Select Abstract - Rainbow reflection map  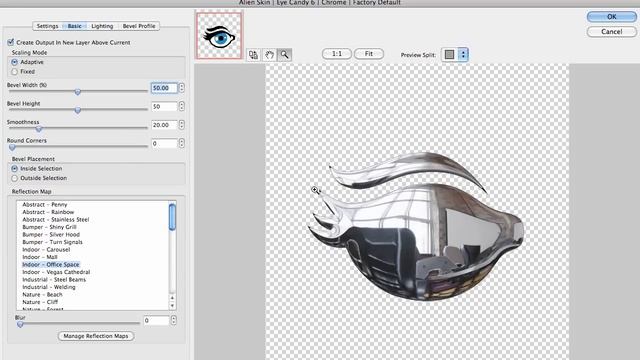(x=48, y=212)
